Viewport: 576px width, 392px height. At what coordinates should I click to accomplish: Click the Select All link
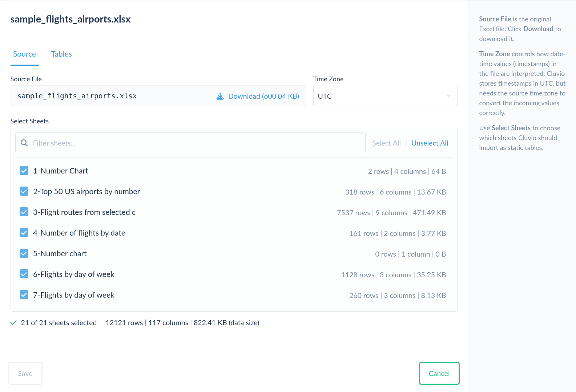click(386, 143)
